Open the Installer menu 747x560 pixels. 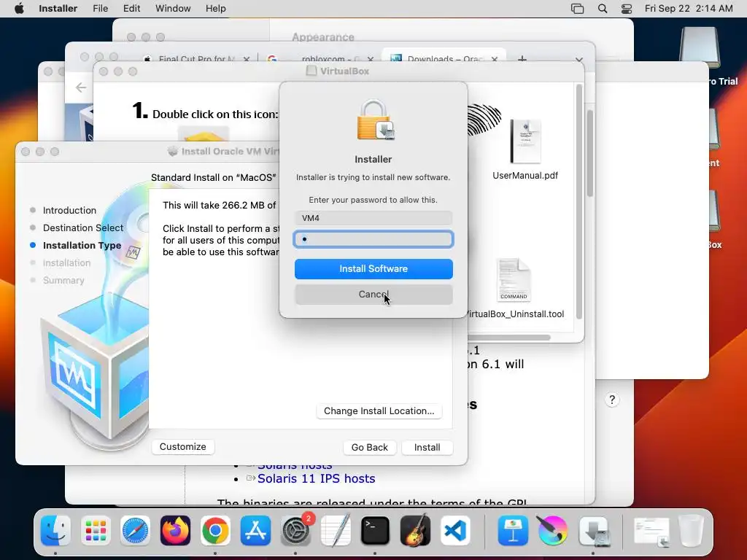click(58, 9)
